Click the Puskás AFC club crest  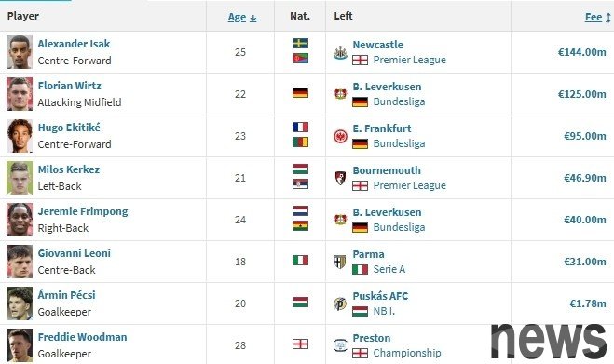[x=340, y=303]
